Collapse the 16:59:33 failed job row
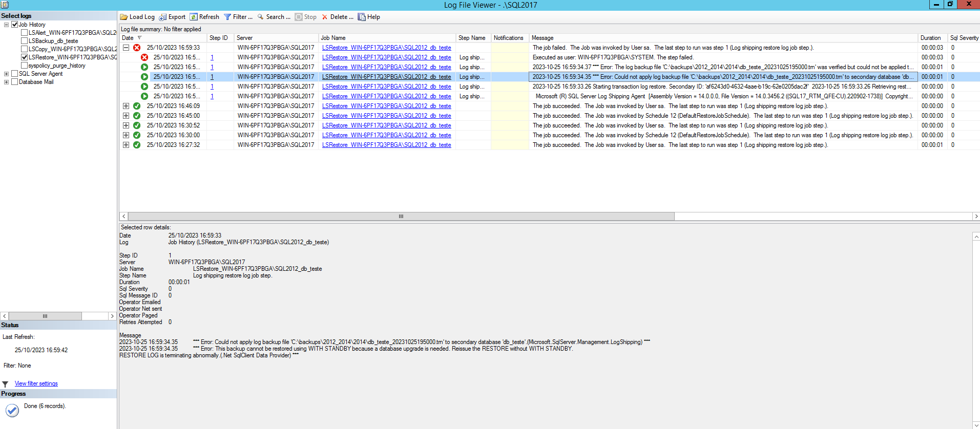The height and width of the screenshot is (429, 980). [x=126, y=48]
